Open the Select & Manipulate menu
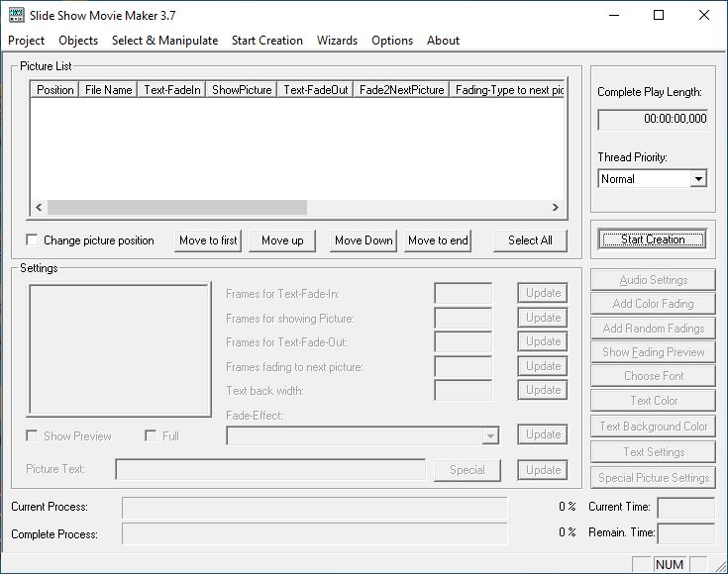 [164, 41]
